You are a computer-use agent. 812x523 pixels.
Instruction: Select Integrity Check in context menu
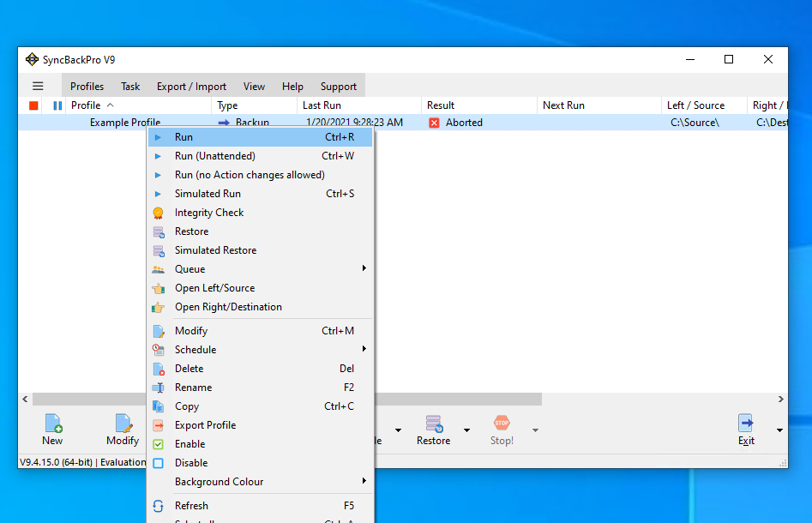click(209, 213)
